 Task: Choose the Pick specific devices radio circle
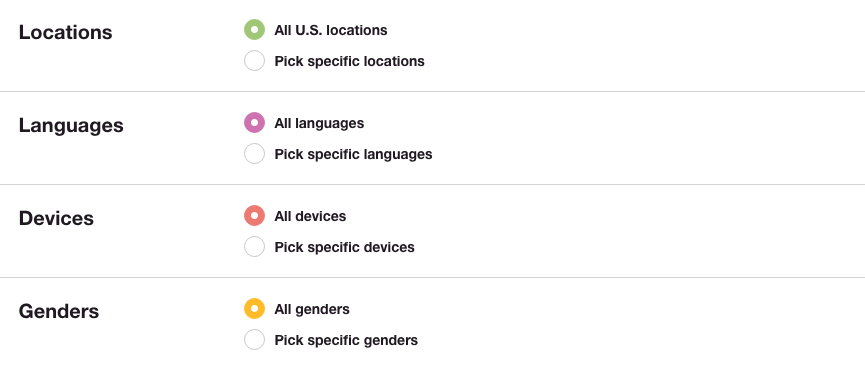click(x=254, y=246)
